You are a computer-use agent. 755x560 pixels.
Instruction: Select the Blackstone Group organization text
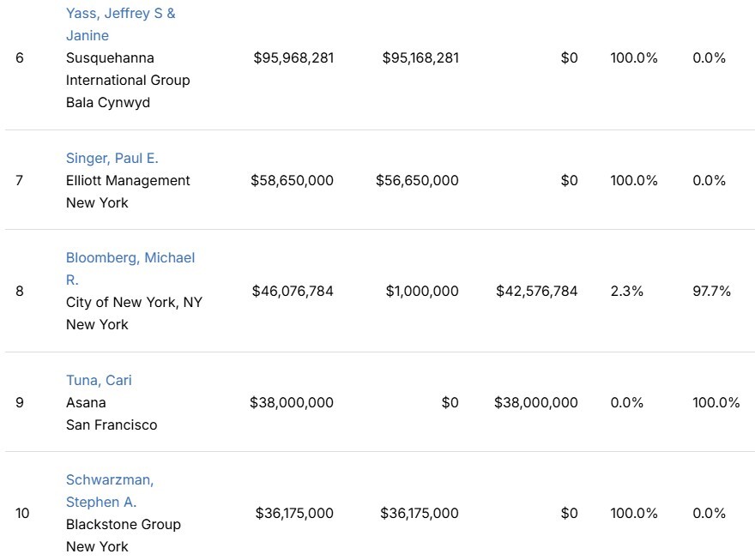point(124,524)
